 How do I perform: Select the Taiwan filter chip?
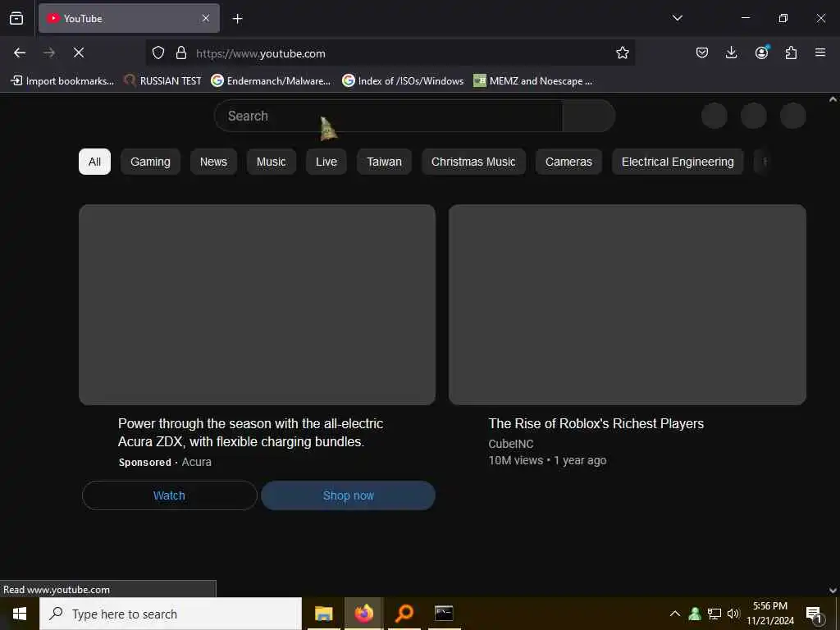point(384,162)
